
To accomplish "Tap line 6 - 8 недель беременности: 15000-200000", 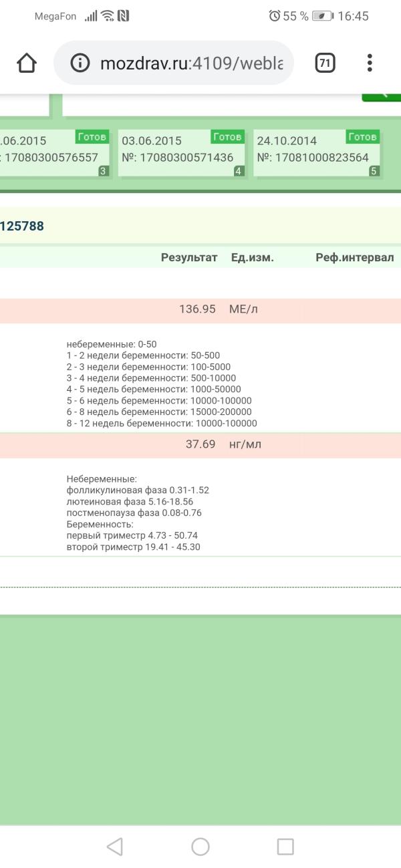I will [159, 412].
